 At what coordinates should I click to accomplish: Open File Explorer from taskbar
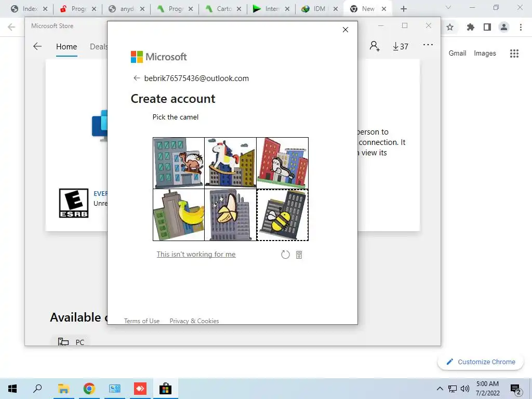point(63,389)
